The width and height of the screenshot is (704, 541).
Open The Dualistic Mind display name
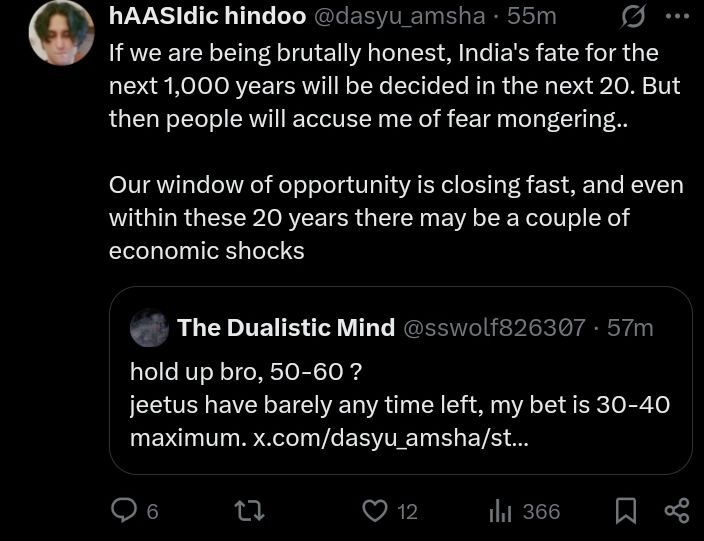(285, 328)
